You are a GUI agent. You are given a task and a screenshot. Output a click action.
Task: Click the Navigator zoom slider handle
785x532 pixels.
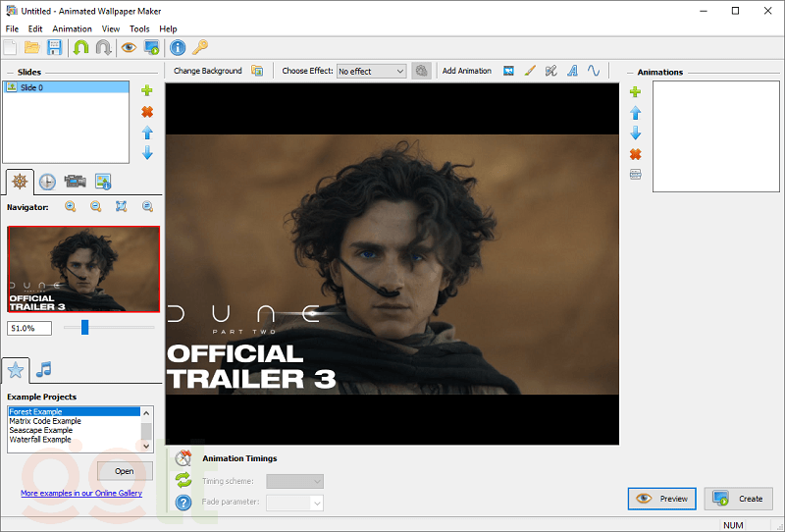(x=84, y=328)
